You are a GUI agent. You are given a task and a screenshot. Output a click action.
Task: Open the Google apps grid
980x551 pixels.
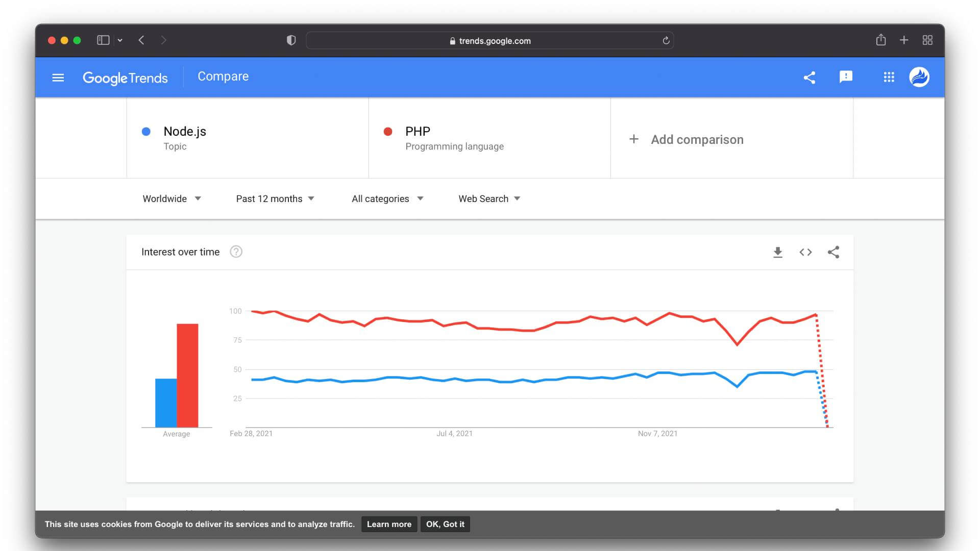pyautogui.click(x=889, y=77)
